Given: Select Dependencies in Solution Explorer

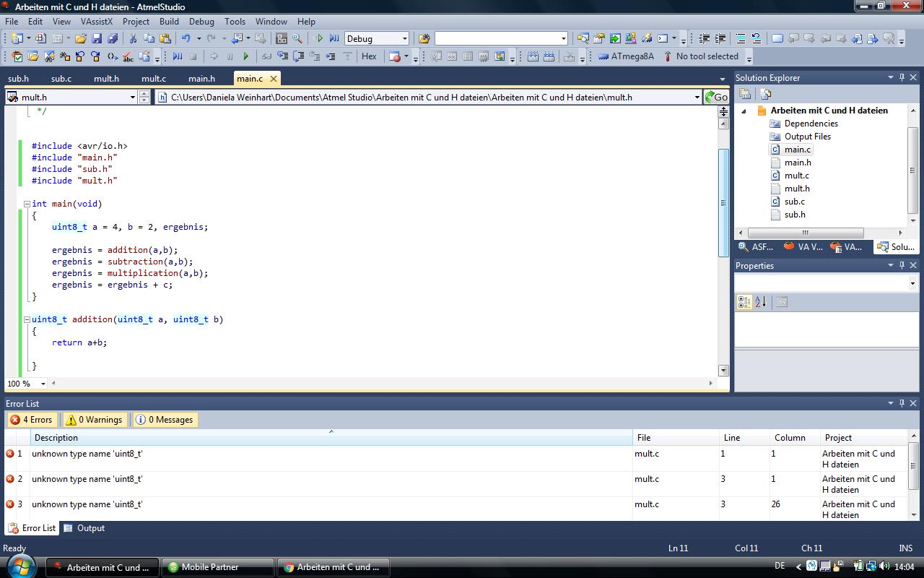Looking at the screenshot, I should pos(811,124).
